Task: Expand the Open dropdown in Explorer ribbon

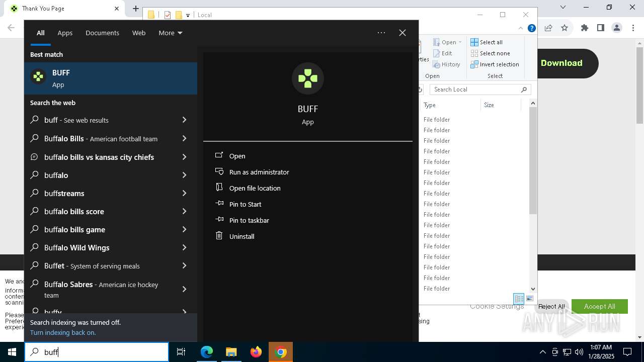Action: pos(460,42)
